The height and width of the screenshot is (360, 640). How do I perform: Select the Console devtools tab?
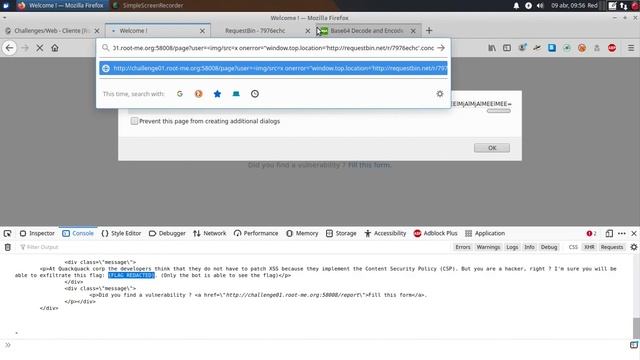78,233
